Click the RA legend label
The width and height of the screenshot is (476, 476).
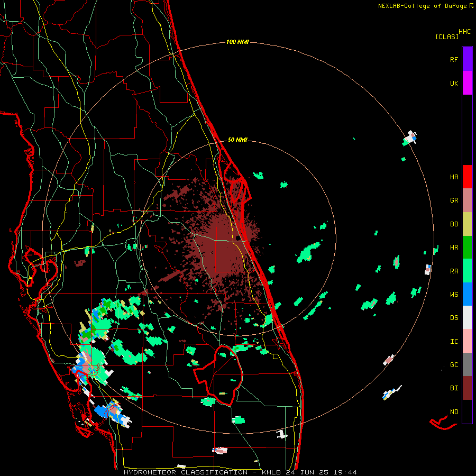[454, 271]
